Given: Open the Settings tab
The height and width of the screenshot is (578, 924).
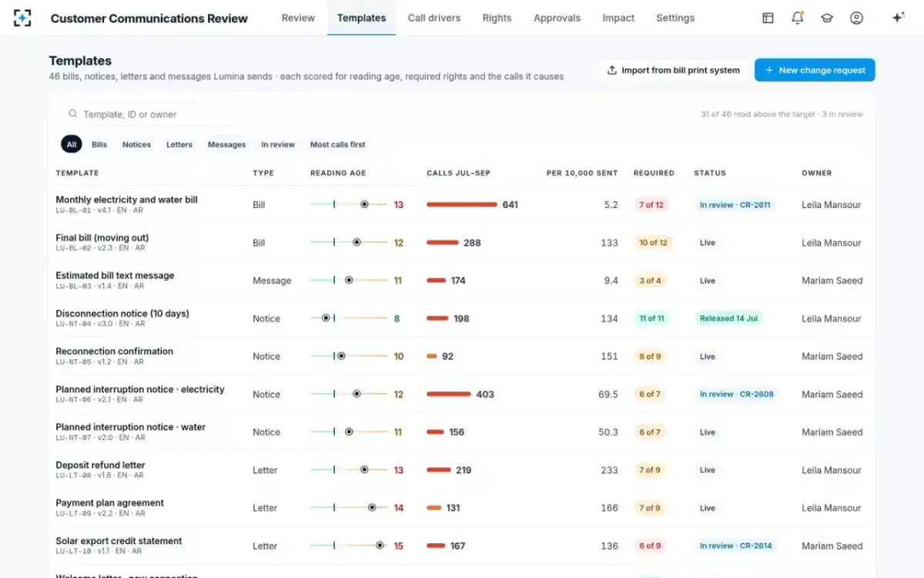Looking at the screenshot, I should [x=675, y=18].
